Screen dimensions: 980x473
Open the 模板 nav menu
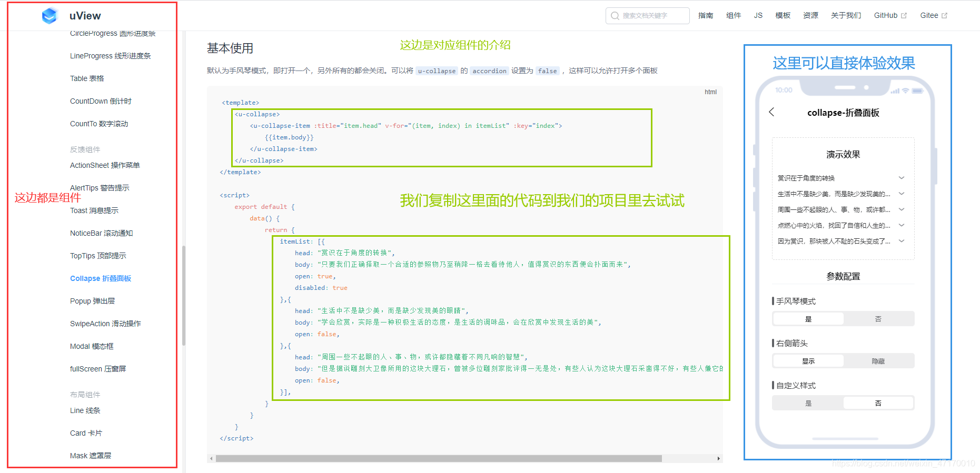[783, 16]
